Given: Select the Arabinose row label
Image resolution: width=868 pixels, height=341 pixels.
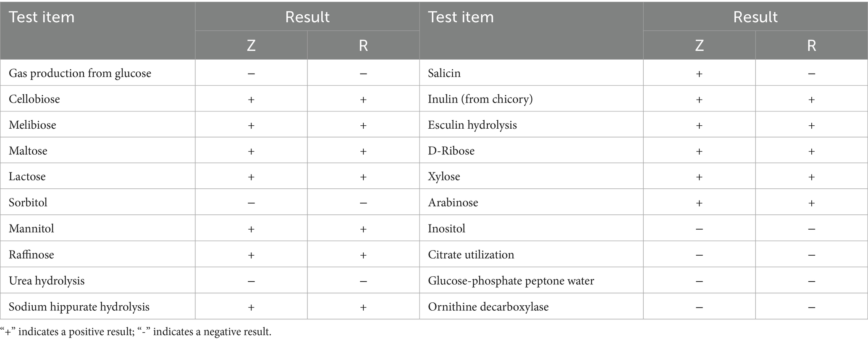Looking at the screenshot, I should [453, 203].
